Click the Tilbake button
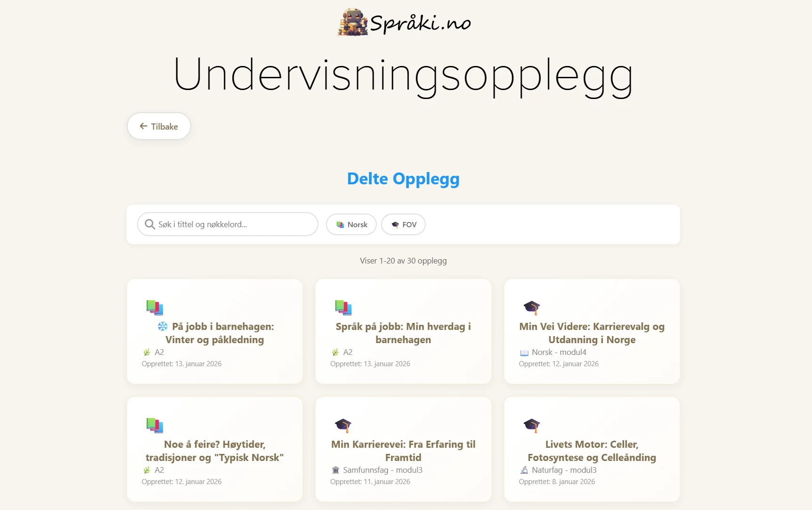Screen dimensions: 812x510 coord(159,126)
